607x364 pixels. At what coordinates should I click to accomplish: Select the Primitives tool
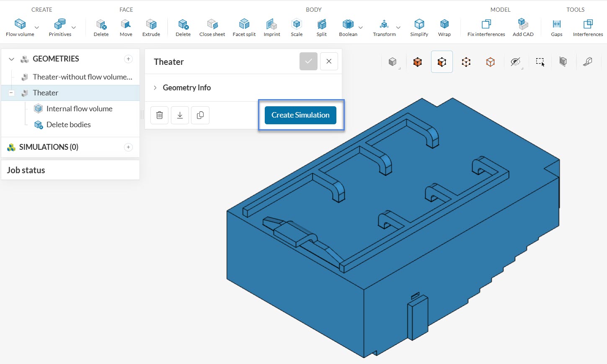[60, 28]
